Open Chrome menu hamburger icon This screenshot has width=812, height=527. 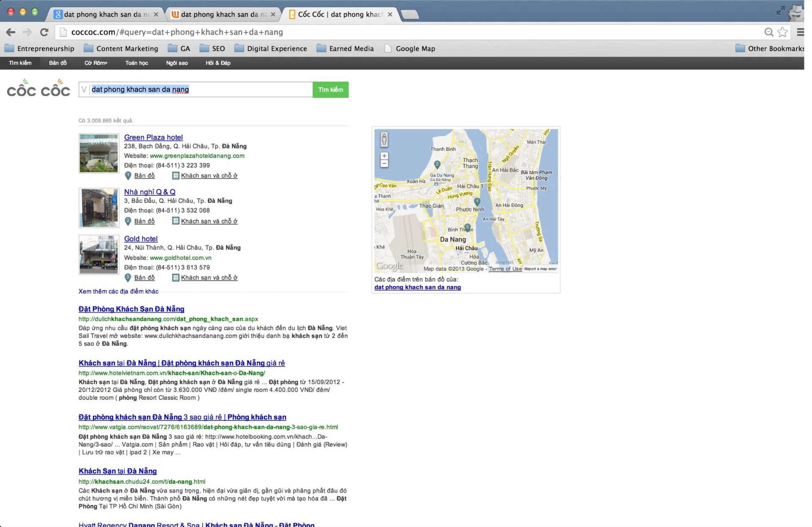(800, 32)
